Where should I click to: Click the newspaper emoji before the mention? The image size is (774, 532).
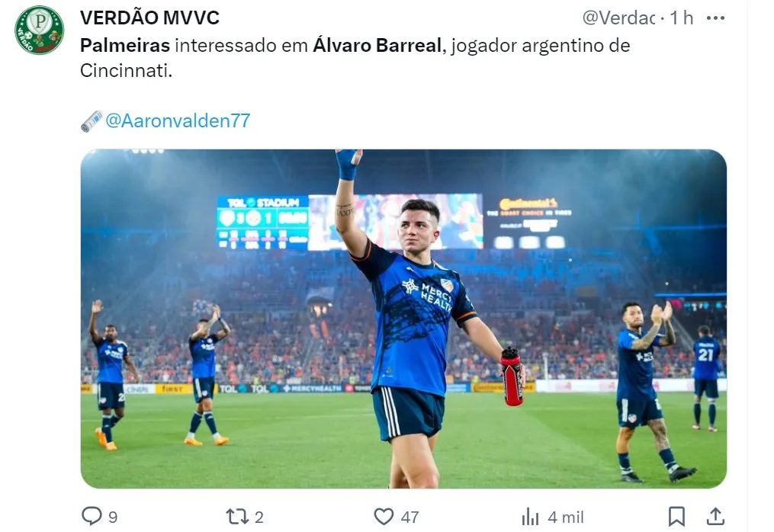pyautogui.click(x=92, y=121)
